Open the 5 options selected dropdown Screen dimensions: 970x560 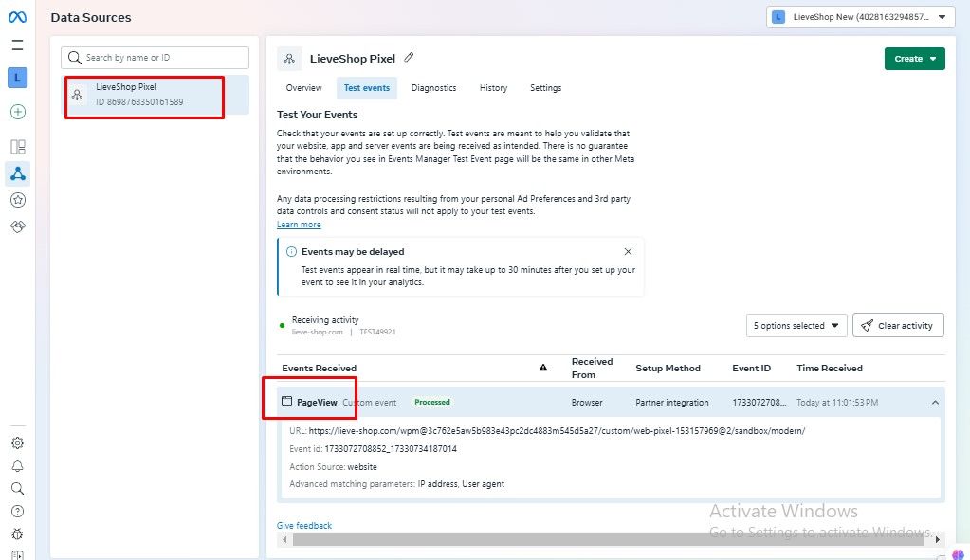[x=796, y=325]
